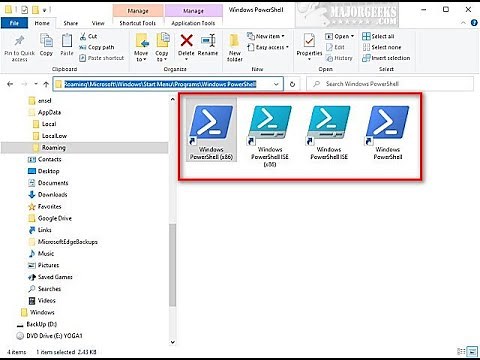Select Windows PowerShell (x86) shortcut

pyautogui.click(x=211, y=131)
